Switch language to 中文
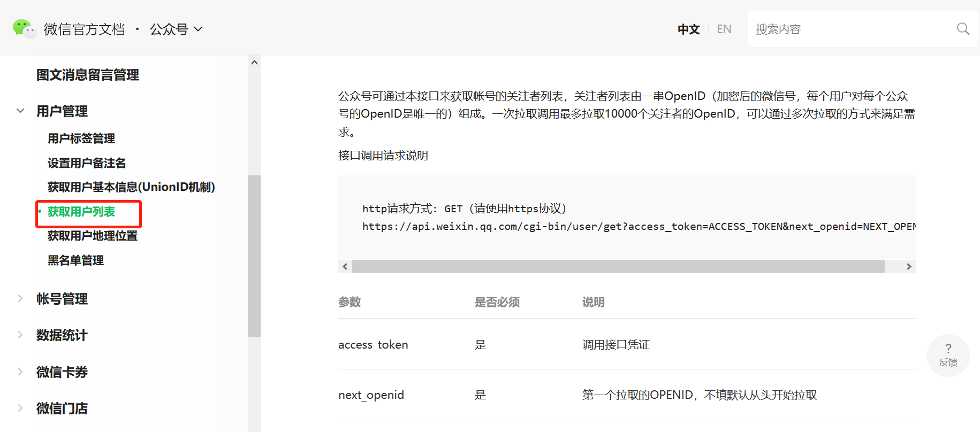 coord(689,29)
